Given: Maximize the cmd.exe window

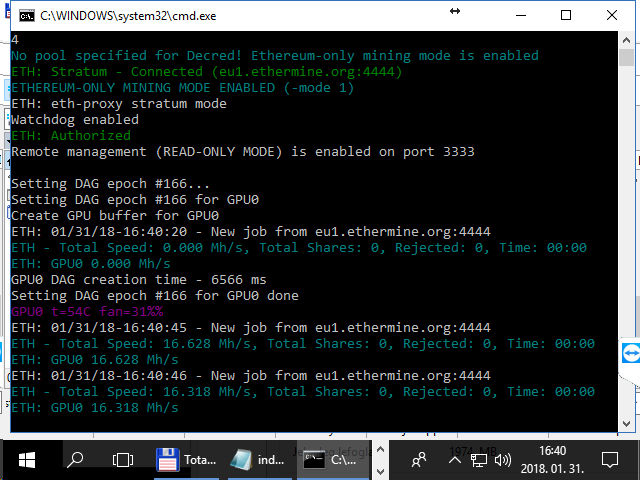Looking at the screenshot, I should pyautogui.click(x=566, y=16).
